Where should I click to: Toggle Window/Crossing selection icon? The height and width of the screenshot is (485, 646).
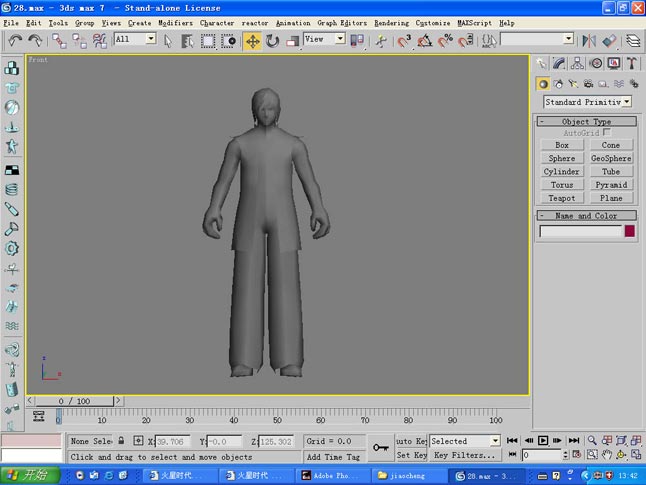pos(228,41)
